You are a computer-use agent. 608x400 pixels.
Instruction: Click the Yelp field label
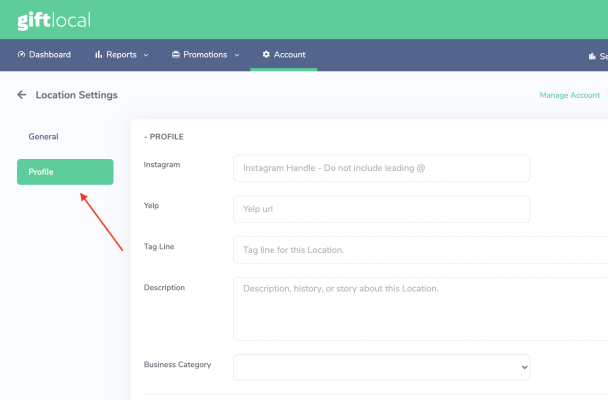151,206
